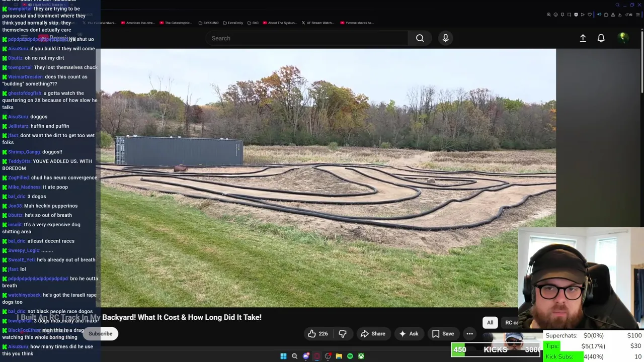Open AF Stream Watch... bookmark
Viewport: 644px width, 362px height.
tap(318, 23)
